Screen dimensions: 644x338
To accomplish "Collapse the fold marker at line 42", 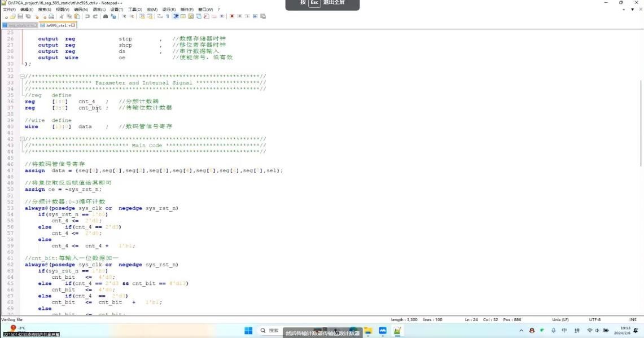I will (22, 139).
